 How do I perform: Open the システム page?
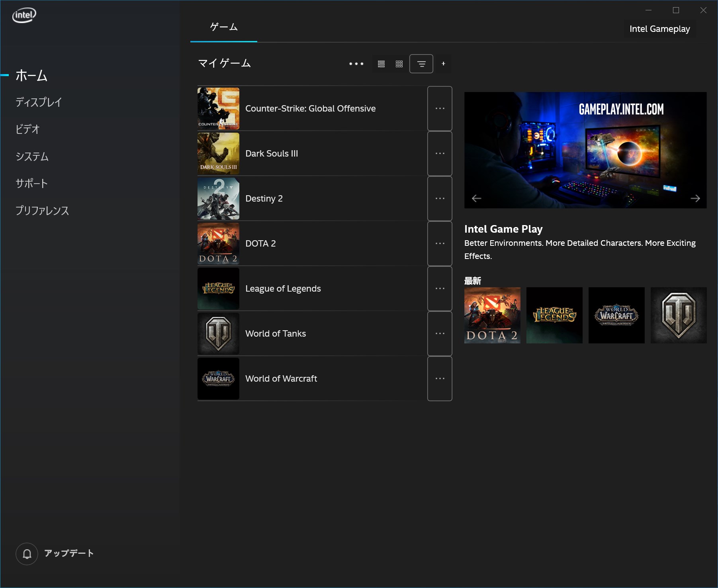32,157
